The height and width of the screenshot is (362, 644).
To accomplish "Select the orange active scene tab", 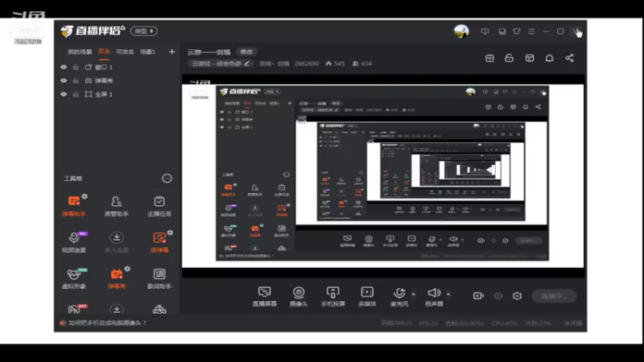I will (104, 51).
